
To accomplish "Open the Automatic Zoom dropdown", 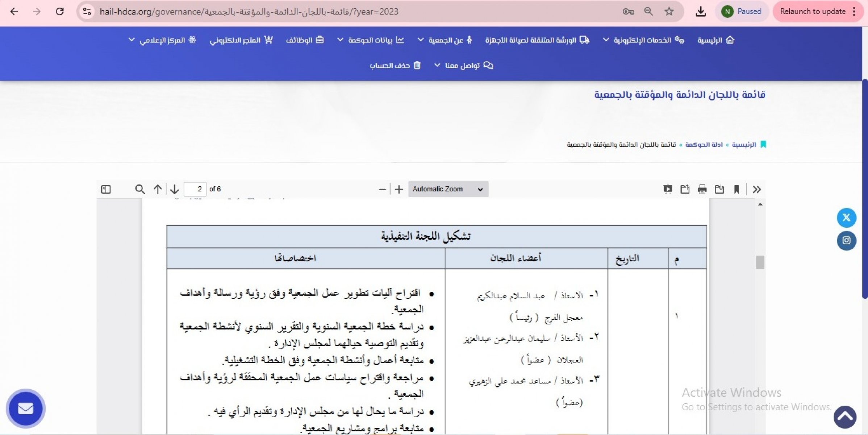I will tap(448, 189).
